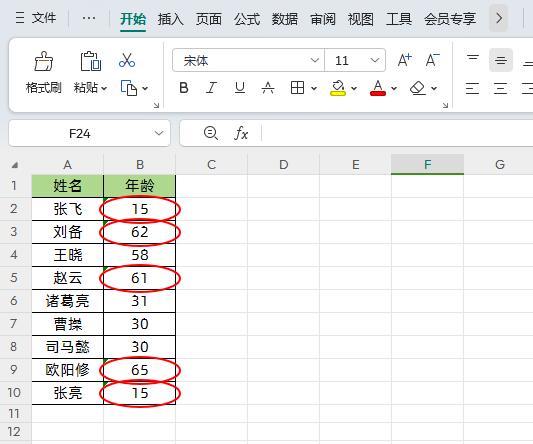533x444 pixels.
Task: Decrease font size with A- icon
Action: pos(432,60)
